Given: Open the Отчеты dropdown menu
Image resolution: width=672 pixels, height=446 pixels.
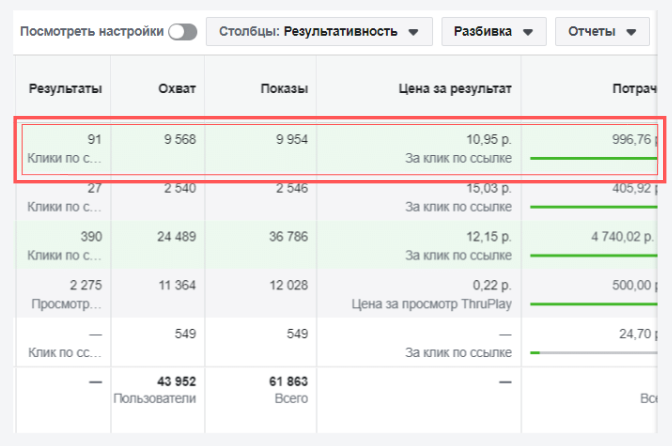Looking at the screenshot, I should (x=601, y=32).
